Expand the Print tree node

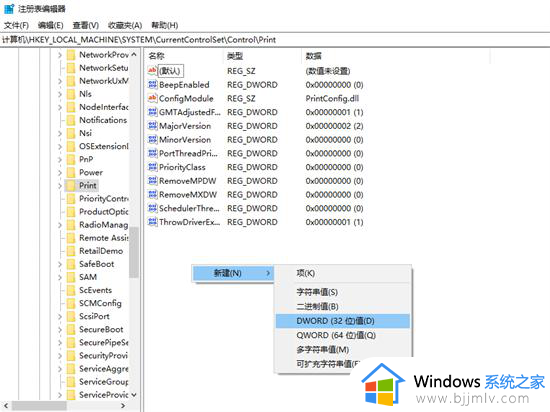pyautogui.click(x=60, y=185)
